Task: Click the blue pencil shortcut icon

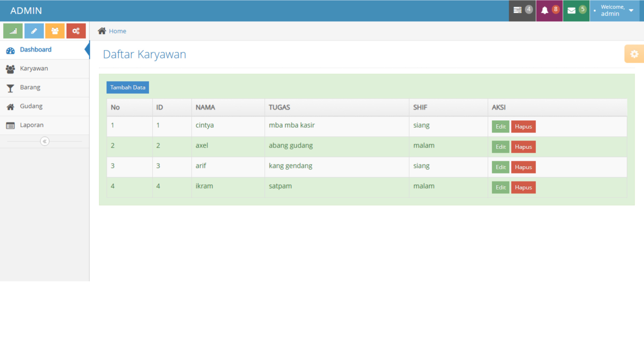Action: pyautogui.click(x=34, y=31)
